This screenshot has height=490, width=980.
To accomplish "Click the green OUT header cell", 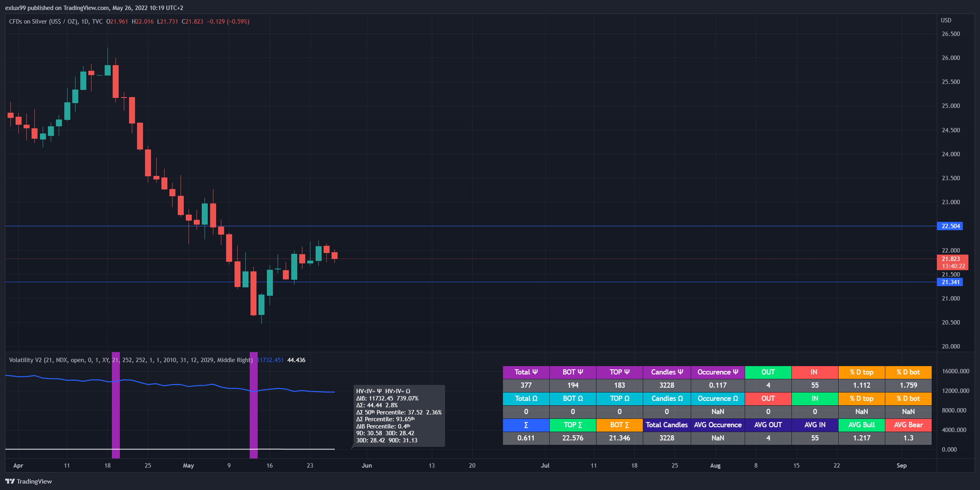I will pos(768,372).
